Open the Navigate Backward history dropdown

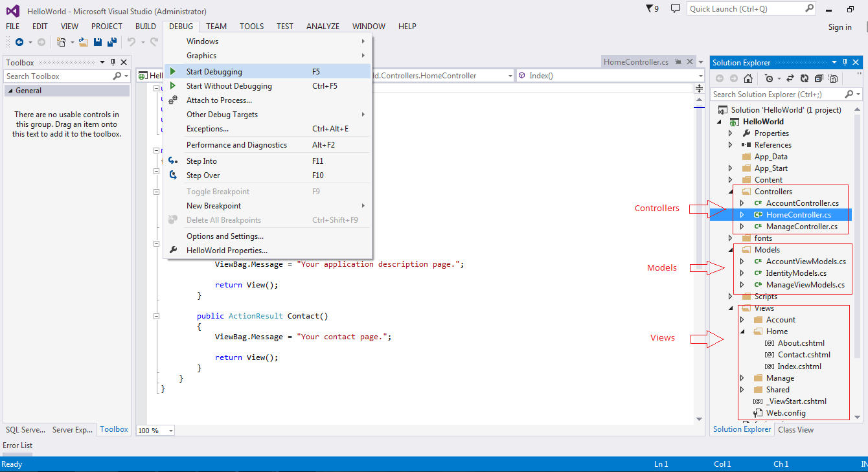30,42
